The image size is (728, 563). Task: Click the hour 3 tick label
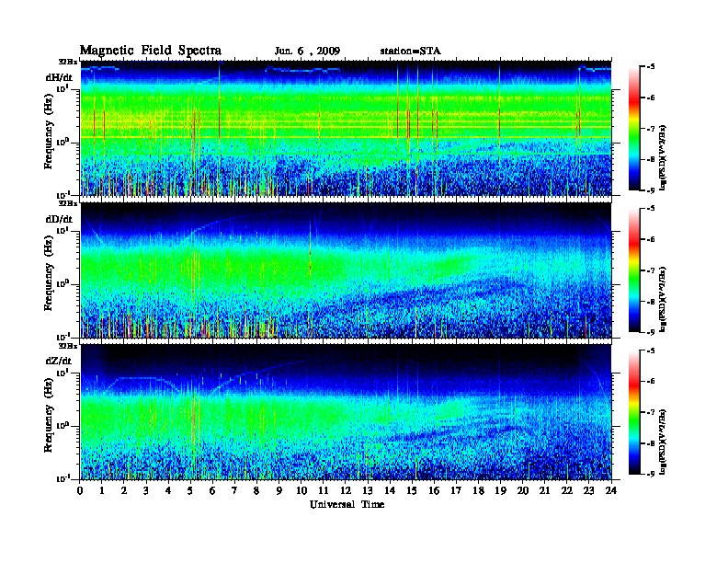point(146,490)
